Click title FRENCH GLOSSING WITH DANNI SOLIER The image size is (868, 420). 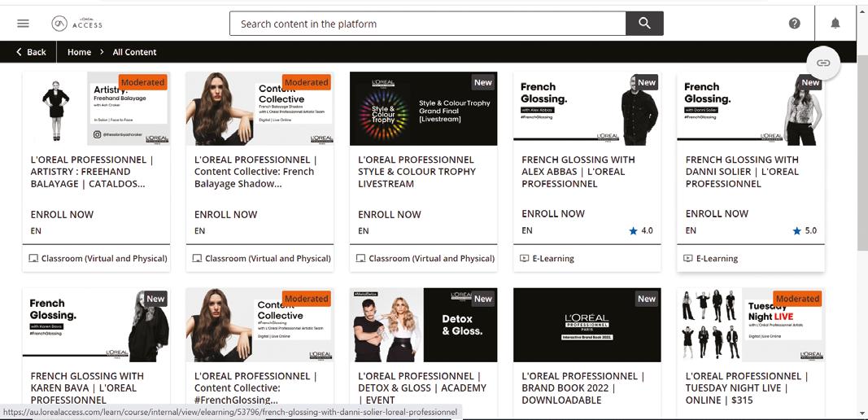point(743,172)
